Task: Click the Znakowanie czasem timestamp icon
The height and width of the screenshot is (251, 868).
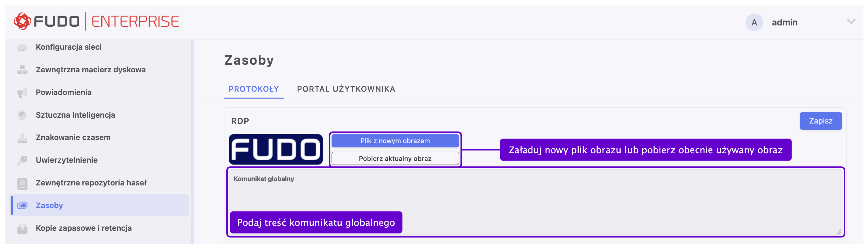Action: 22,137
